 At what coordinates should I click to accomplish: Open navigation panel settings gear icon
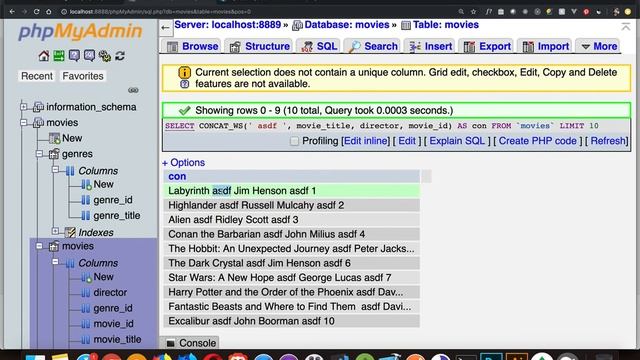click(104, 56)
